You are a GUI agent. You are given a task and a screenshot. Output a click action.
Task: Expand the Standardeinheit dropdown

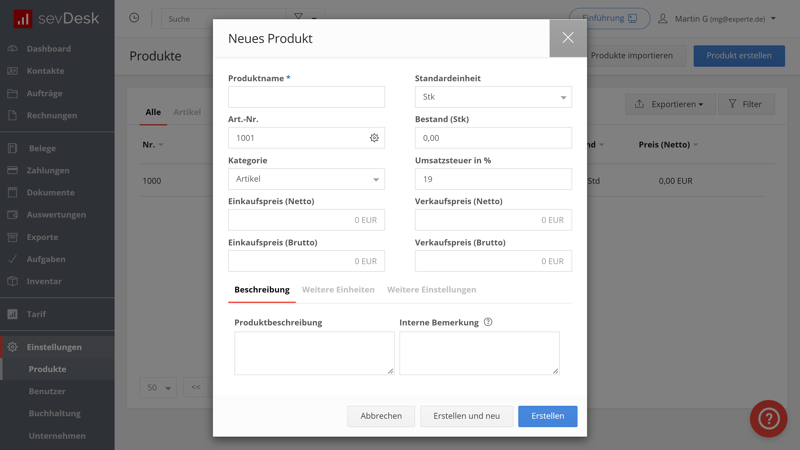click(x=493, y=97)
